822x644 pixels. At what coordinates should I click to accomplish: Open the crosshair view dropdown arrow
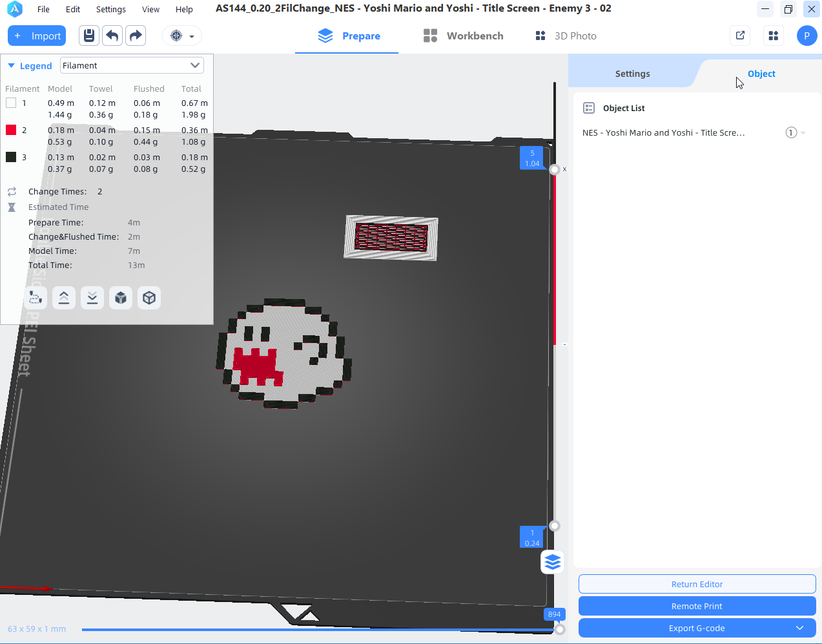point(192,37)
